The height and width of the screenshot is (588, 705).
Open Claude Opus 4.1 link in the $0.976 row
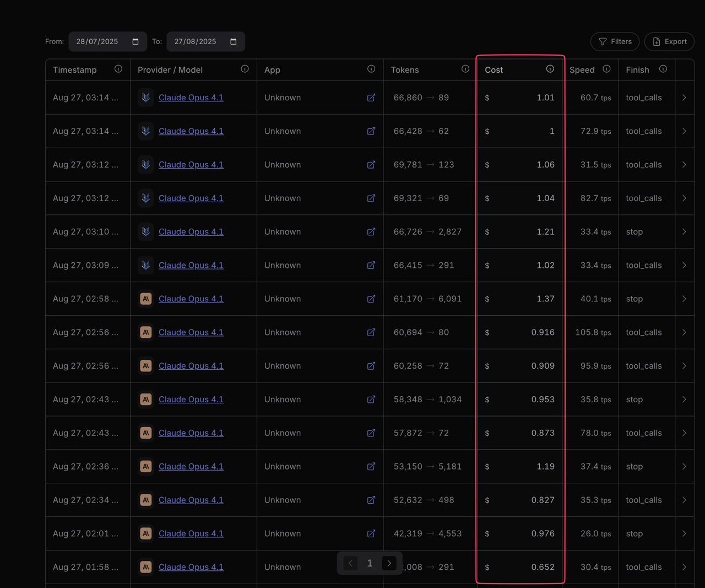point(191,533)
